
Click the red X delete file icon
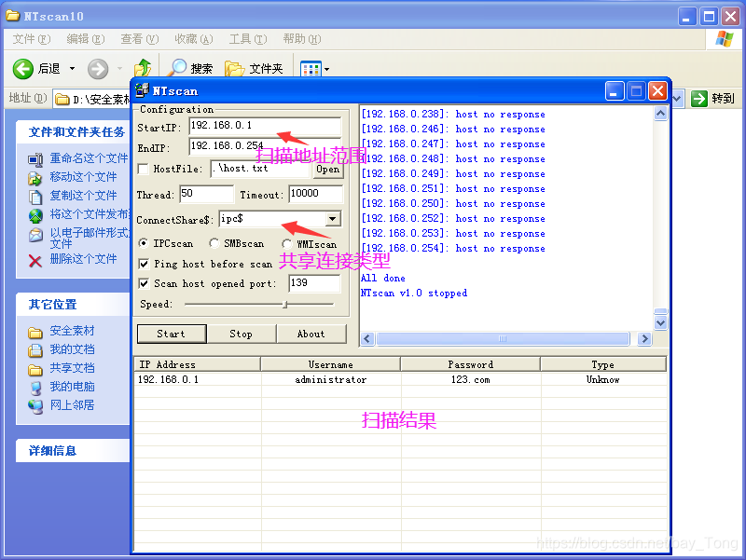pyautogui.click(x=35, y=261)
